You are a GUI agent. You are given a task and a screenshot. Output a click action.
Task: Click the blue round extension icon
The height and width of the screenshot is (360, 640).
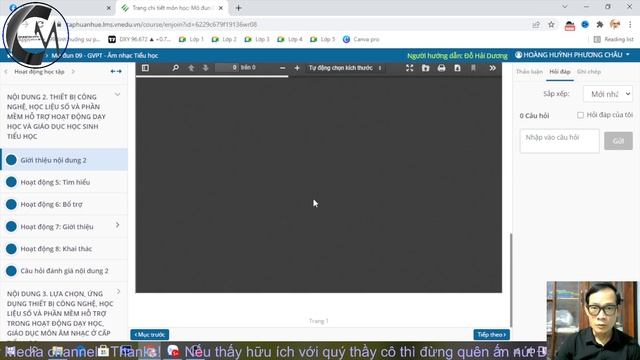coord(585,24)
